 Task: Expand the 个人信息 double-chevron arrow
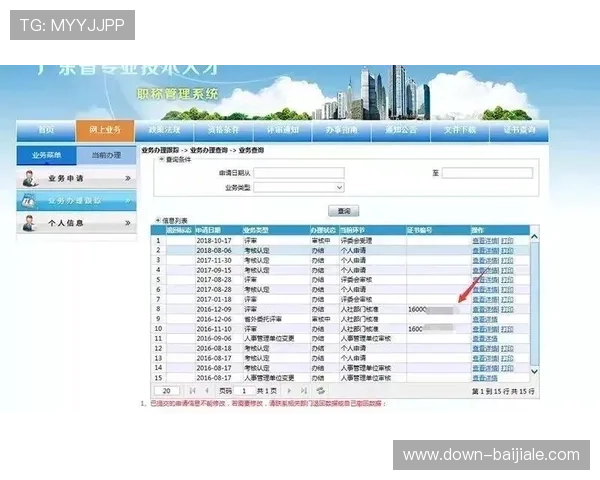[x=128, y=223]
